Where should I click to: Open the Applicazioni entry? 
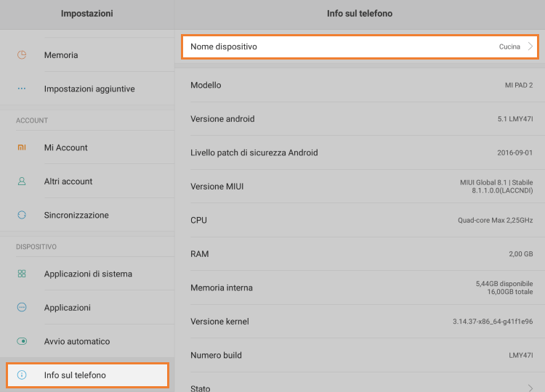(87, 307)
